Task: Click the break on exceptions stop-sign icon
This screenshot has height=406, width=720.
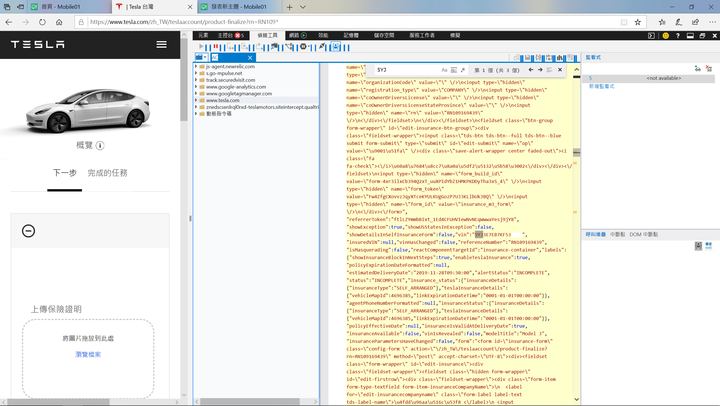Action: [304, 46]
